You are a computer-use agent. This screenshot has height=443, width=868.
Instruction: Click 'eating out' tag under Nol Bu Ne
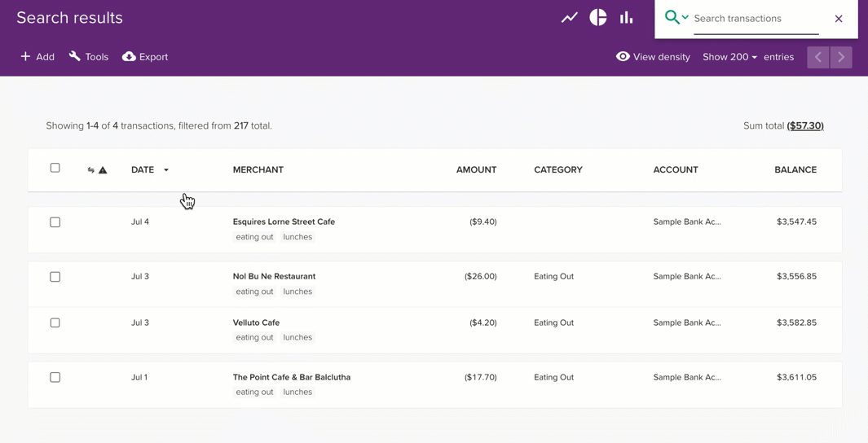coord(254,292)
